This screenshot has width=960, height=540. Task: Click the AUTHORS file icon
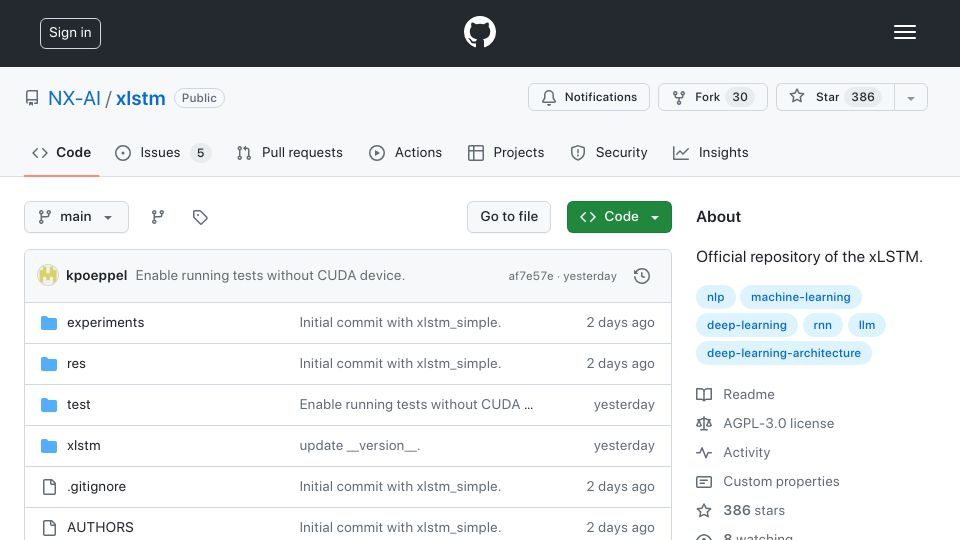pos(49,528)
